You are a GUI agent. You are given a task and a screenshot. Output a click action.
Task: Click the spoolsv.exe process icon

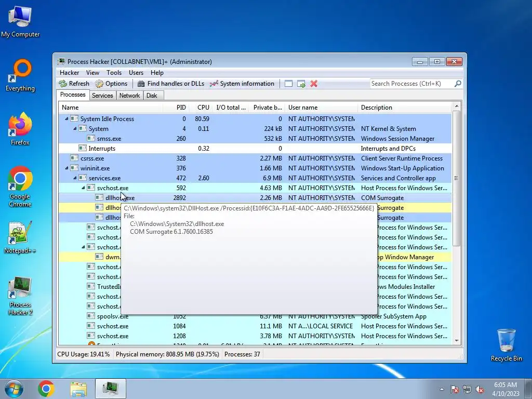pyautogui.click(x=91, y=316)
